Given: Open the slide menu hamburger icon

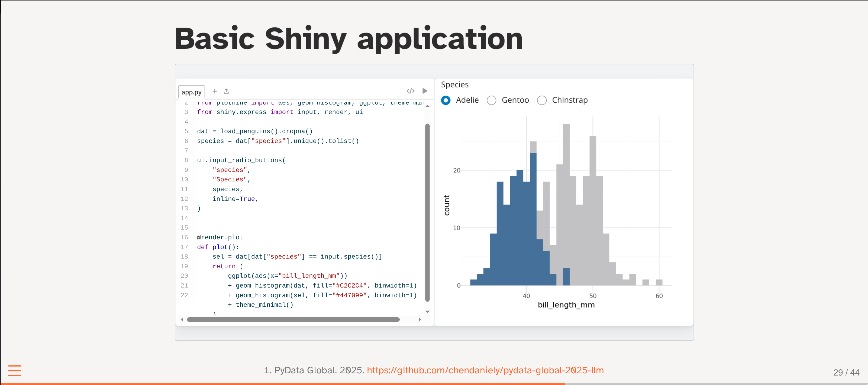Looking at the screenshot, I should click(14, 370).
